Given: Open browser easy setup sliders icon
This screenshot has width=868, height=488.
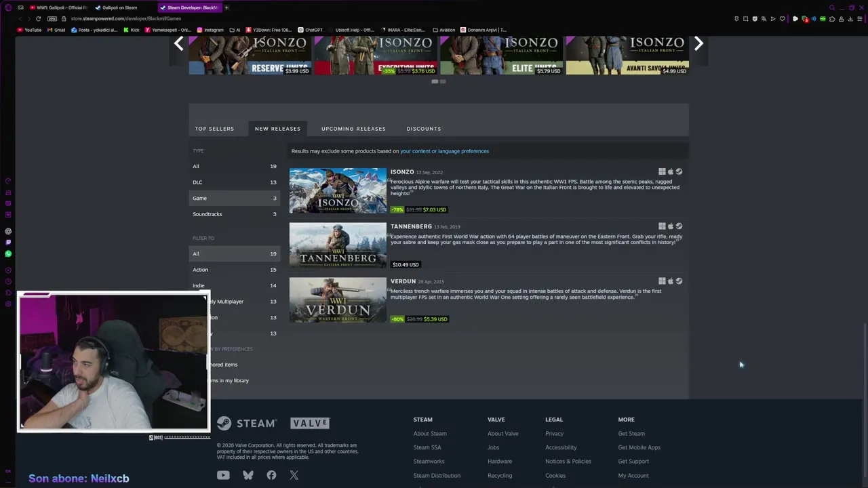Looking at the screenshot, I should (859, 19).
